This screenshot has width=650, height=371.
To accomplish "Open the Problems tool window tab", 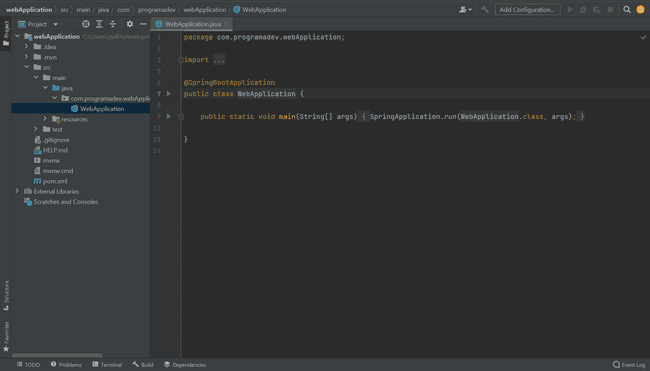I will [x=66, y=365].
